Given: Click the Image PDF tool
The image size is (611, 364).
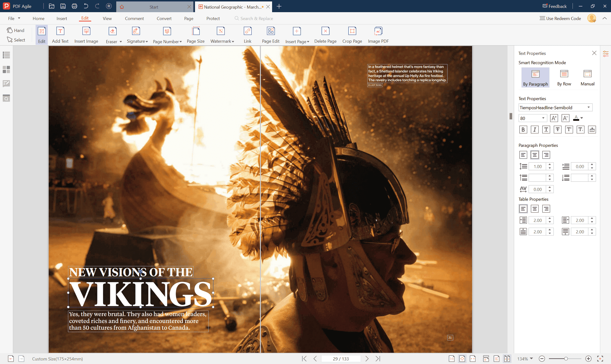Looking at the screenshot, I should (378, 35).
